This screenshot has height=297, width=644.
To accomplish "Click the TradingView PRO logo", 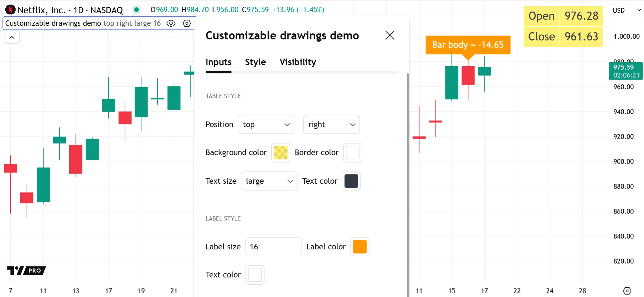I will tap(26, 270).
